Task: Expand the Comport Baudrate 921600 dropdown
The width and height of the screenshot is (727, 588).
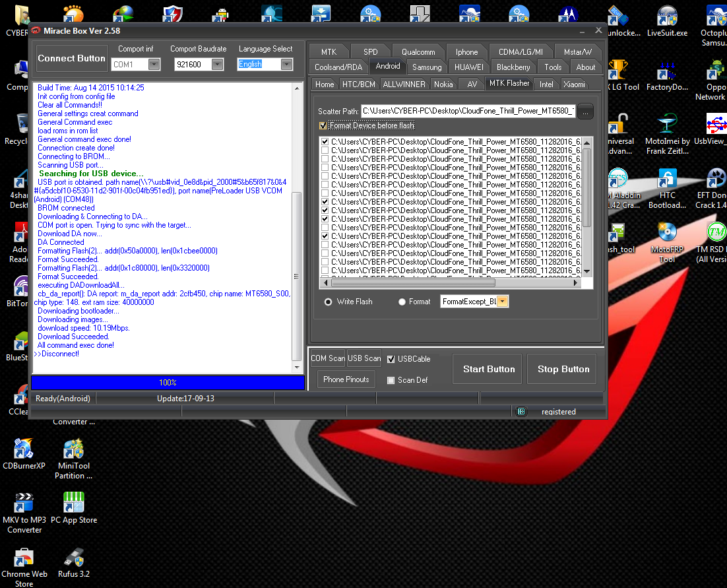Action: [218, 65]
